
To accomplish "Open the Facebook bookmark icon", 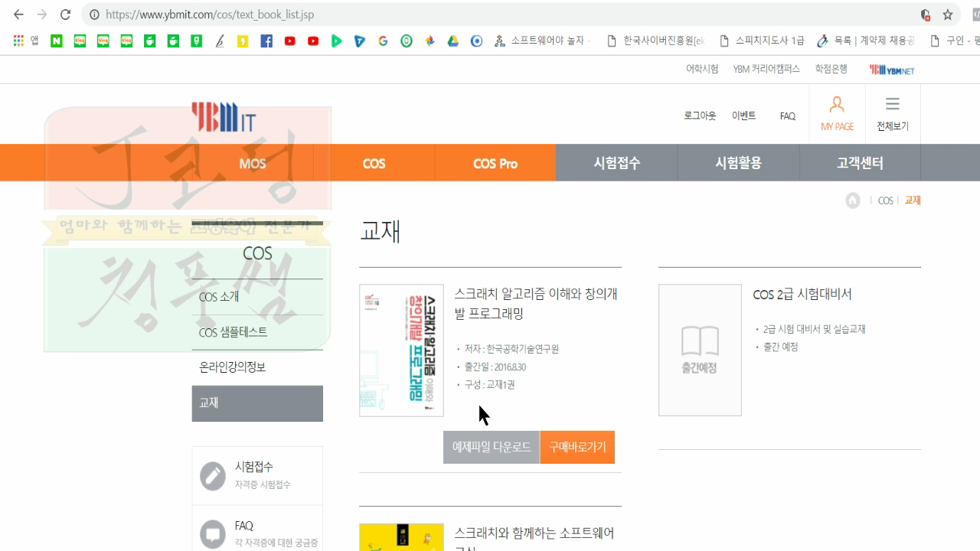I will [266, 41].
